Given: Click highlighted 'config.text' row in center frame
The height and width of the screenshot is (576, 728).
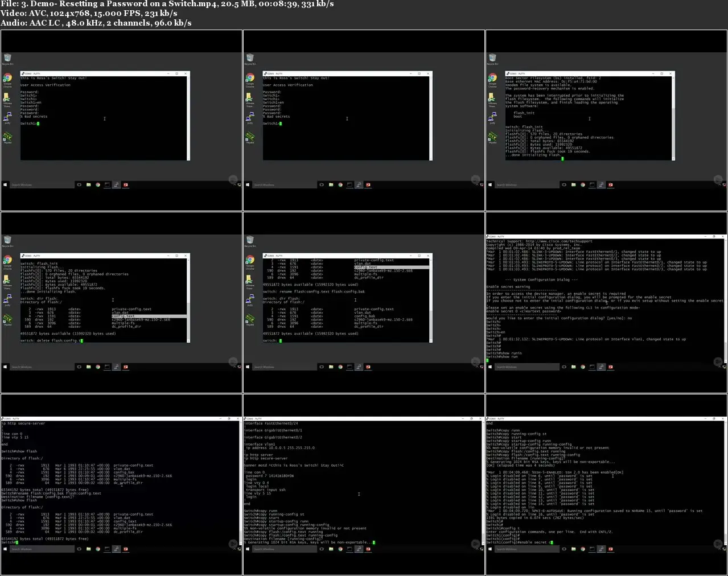Looking at the screenshot, I should tap(392, 267).
